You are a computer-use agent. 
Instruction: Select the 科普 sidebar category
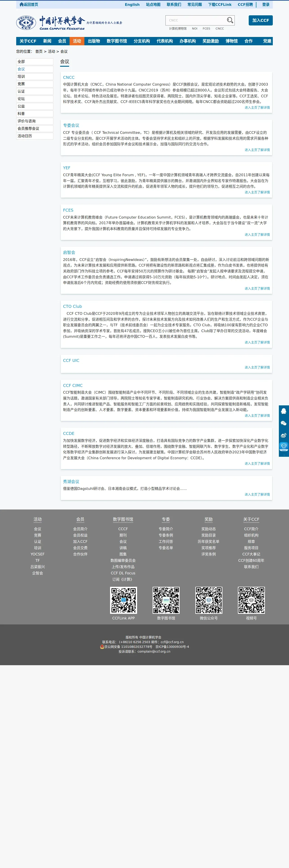pos(35,114)
